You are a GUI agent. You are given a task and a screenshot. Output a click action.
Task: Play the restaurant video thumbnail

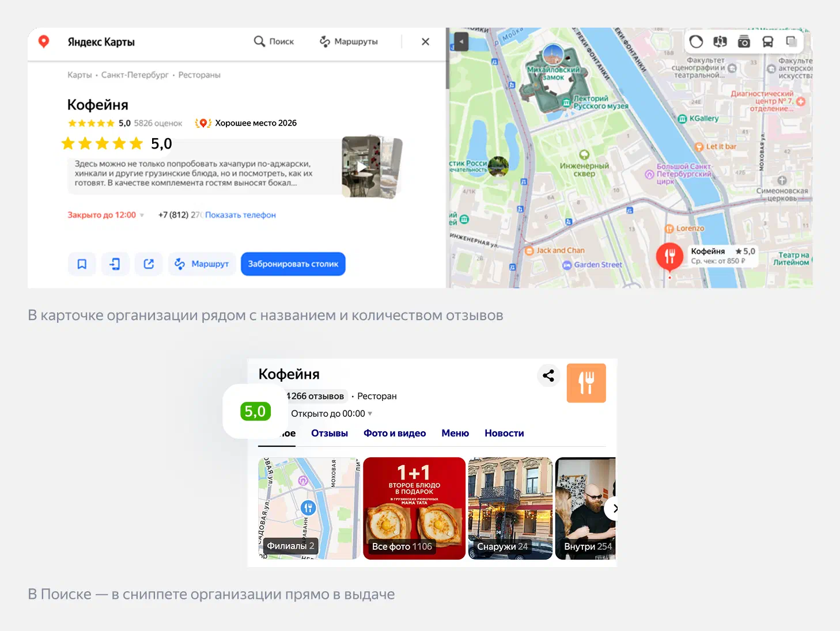[361, 167]
